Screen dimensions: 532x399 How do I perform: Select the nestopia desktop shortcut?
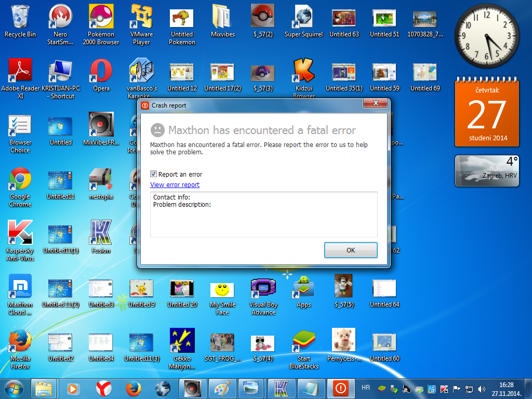[101, 183]
